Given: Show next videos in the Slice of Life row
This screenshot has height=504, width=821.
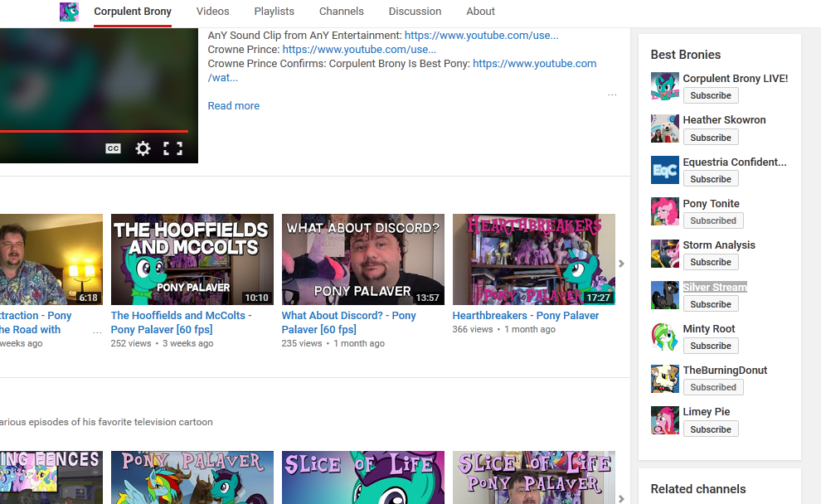Looking at the screenshot, I should point(621,499).
